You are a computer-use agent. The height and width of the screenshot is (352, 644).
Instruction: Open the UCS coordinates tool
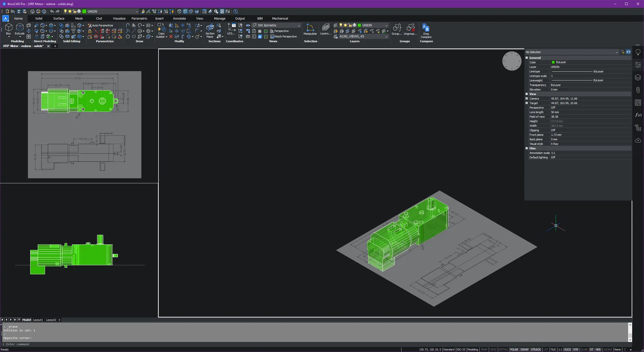point(231,29)
